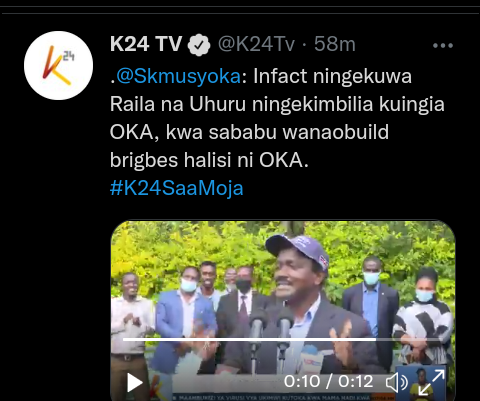This screenshot has height=401, width=480.
Task: Click the K24 TV display name
Action: coord(146,44)
